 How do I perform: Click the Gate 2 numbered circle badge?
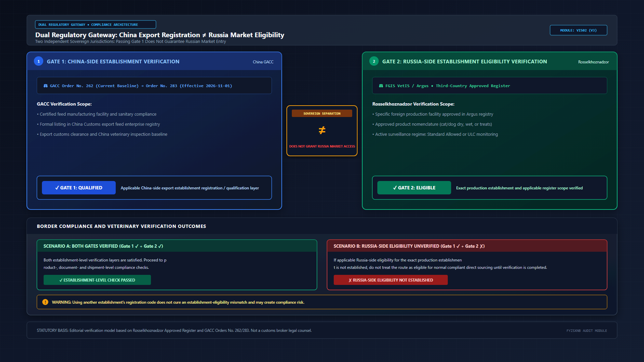click(x=374, y=61)
